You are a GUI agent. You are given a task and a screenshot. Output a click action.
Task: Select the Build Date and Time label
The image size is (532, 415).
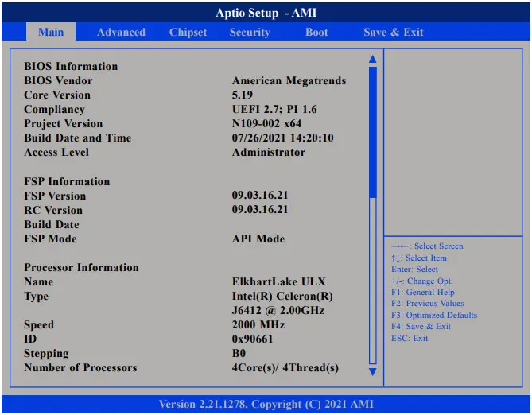click(x=78, y=138)
